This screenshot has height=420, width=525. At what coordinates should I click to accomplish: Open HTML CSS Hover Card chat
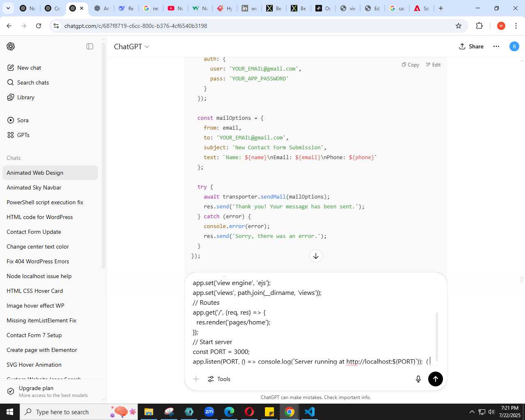click(50, 291)
